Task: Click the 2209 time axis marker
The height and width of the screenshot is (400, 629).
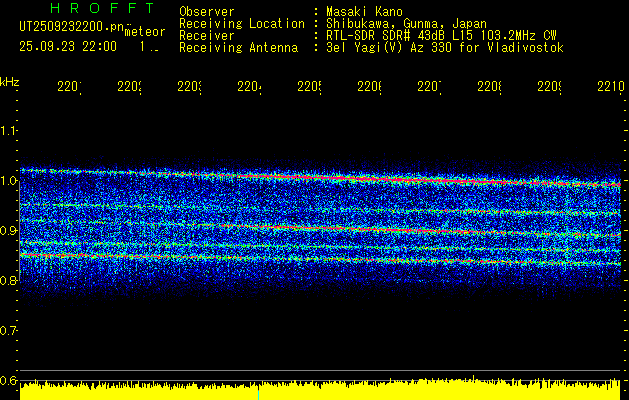Action: click(x=549, y=86)
